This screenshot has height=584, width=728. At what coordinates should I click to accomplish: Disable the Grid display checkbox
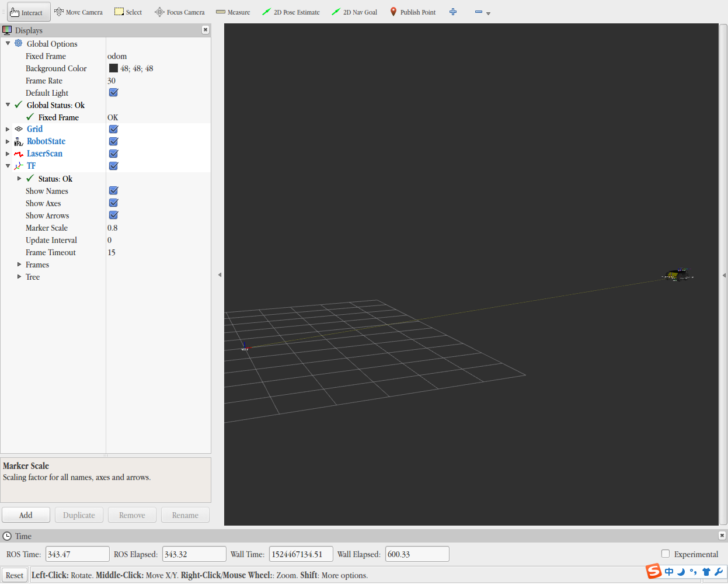click(x=114, y=129)
